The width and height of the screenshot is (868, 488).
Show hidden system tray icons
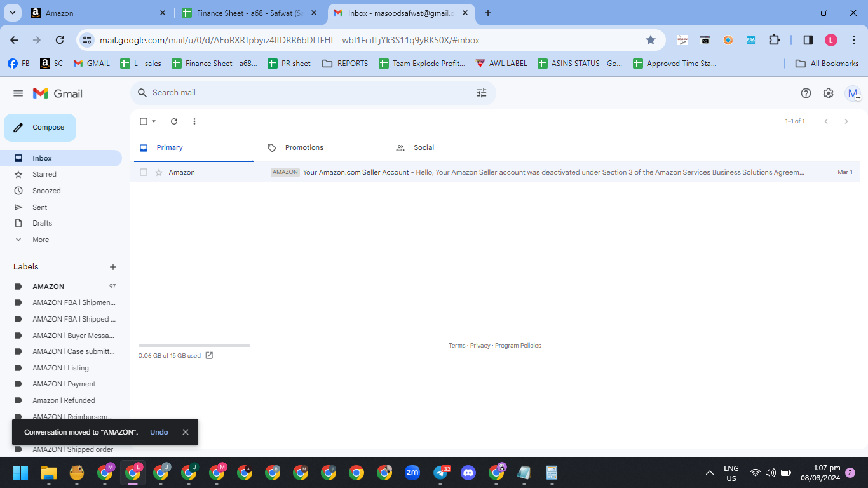pos(710,473)
